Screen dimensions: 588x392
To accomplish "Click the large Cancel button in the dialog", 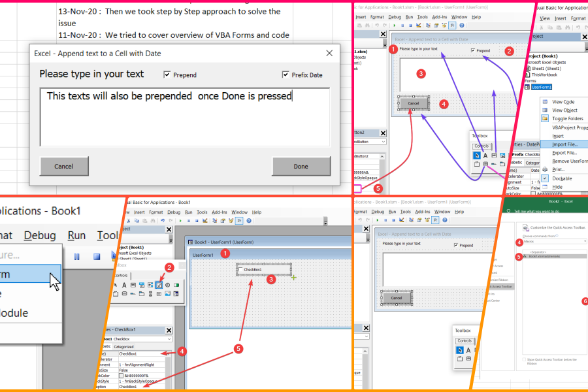I will point(64,166).
